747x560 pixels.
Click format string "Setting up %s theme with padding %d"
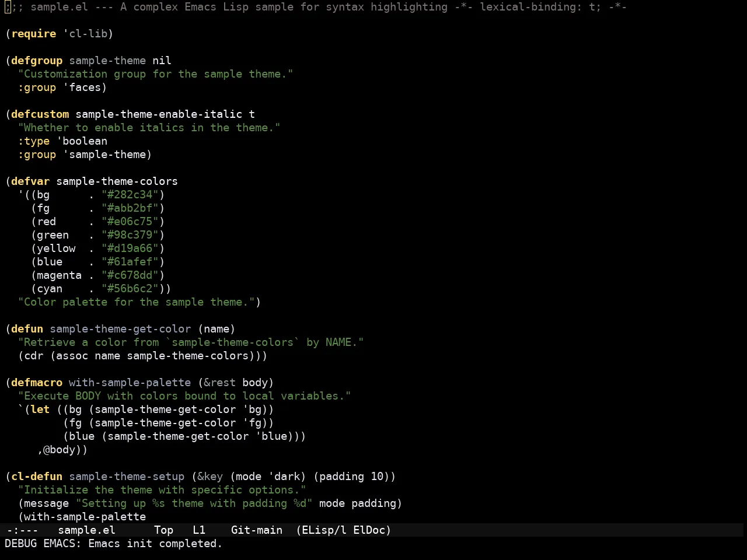pos(194,503)
